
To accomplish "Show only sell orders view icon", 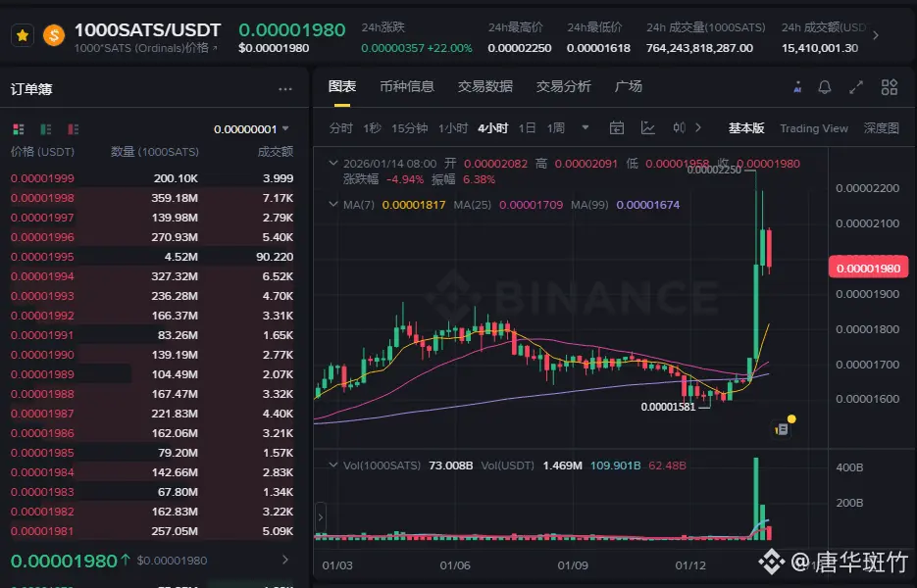I will pos(74,129).
